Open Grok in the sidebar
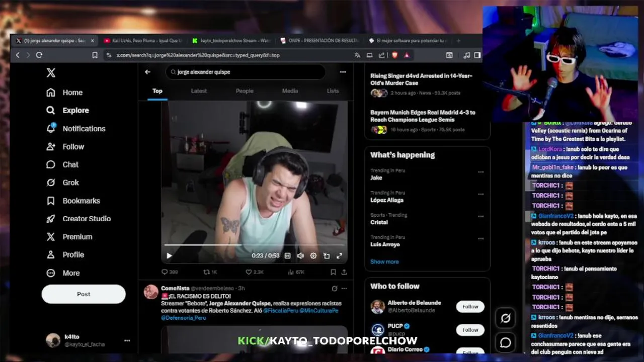The height and width of the screenshot is (362, 644). pos(62,183)
